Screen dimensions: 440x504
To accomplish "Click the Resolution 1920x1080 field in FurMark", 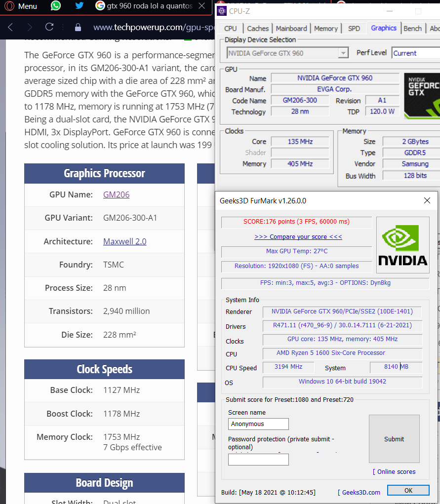I will [x=297, y=267].
